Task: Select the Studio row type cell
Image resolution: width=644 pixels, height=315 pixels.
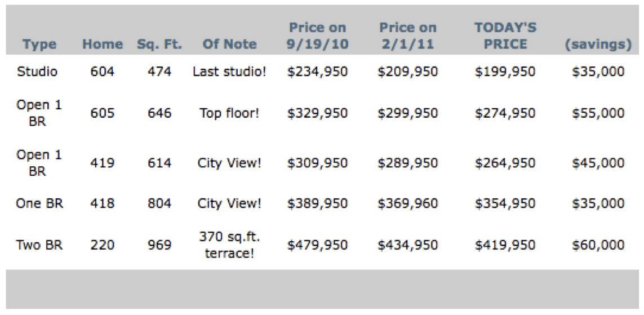Action: click(x=37, y=72)
